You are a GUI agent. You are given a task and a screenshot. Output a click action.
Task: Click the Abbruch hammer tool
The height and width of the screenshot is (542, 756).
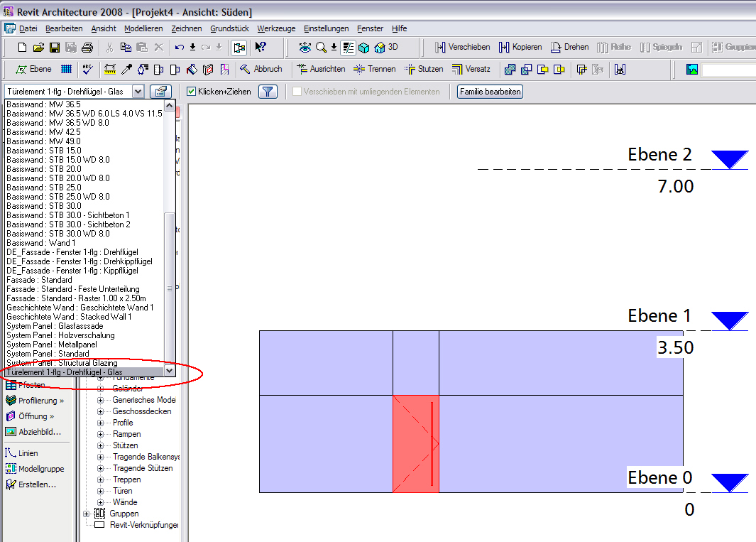pyautogui.click(x=261, y=69)
